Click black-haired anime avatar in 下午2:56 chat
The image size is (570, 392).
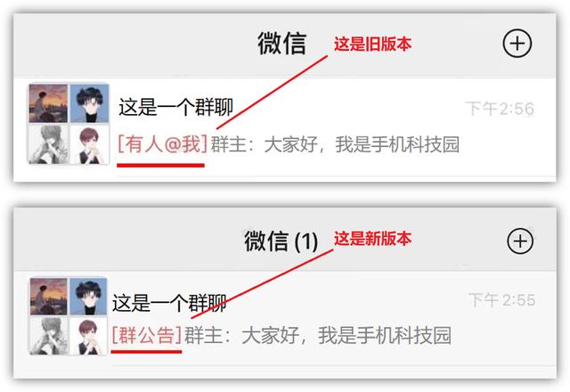89,103
